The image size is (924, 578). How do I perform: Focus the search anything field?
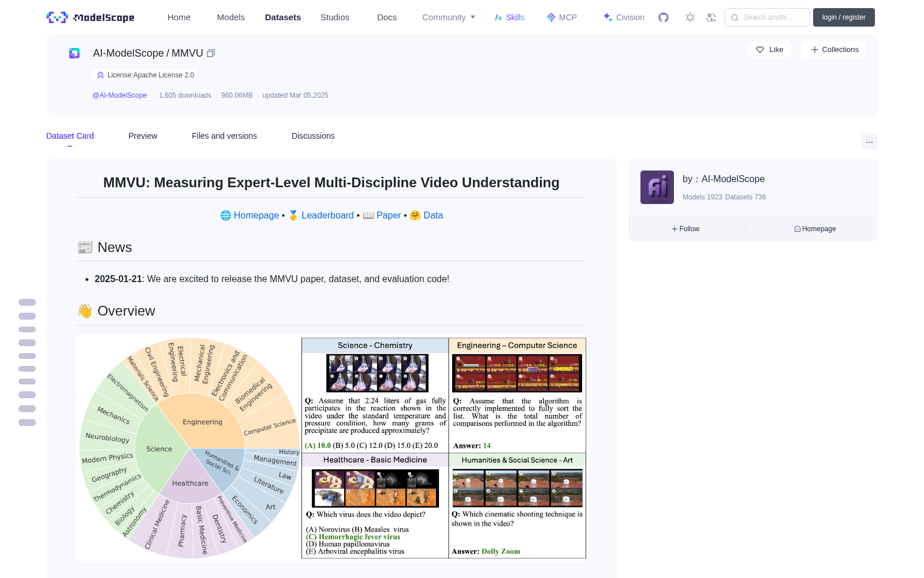pos(767,17)
